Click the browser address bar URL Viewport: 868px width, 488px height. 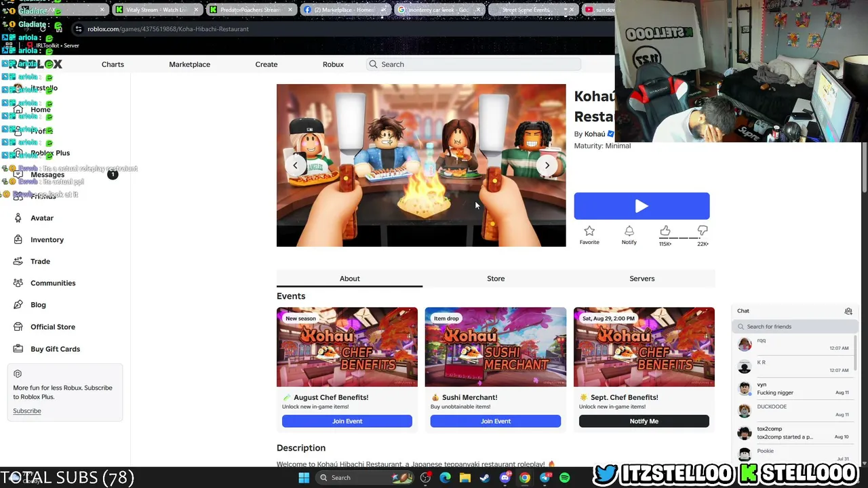[168, 29]
